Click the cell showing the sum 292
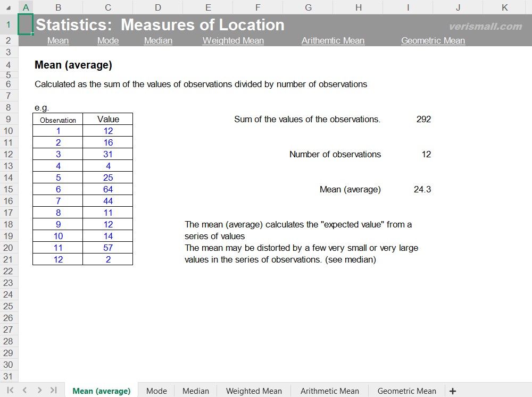 tap(423, 119)
